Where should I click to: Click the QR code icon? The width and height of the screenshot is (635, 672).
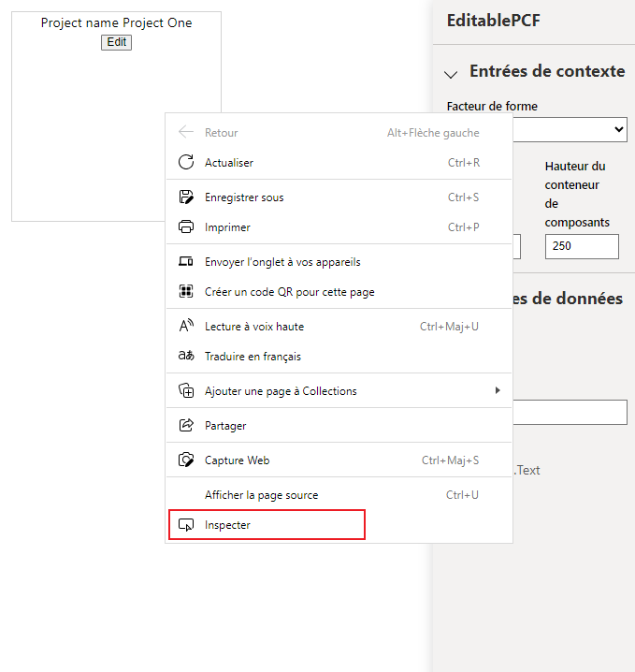click(186, 291)
